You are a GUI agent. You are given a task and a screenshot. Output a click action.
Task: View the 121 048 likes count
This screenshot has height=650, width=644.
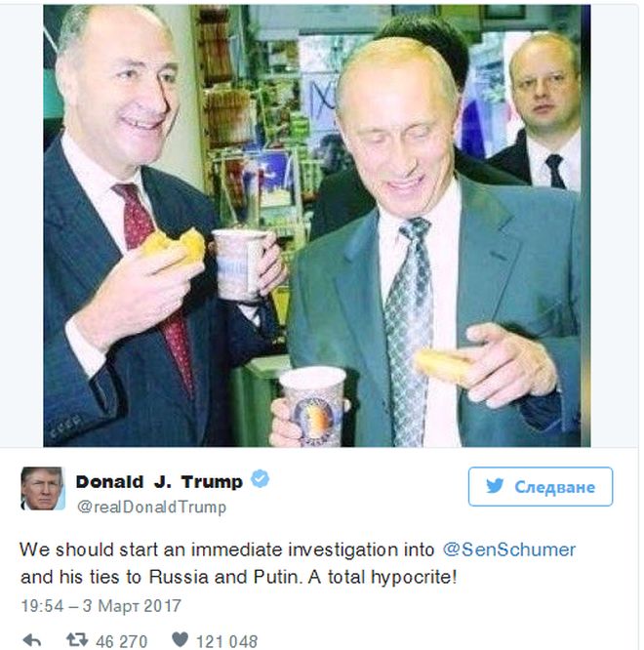[226, 641]
